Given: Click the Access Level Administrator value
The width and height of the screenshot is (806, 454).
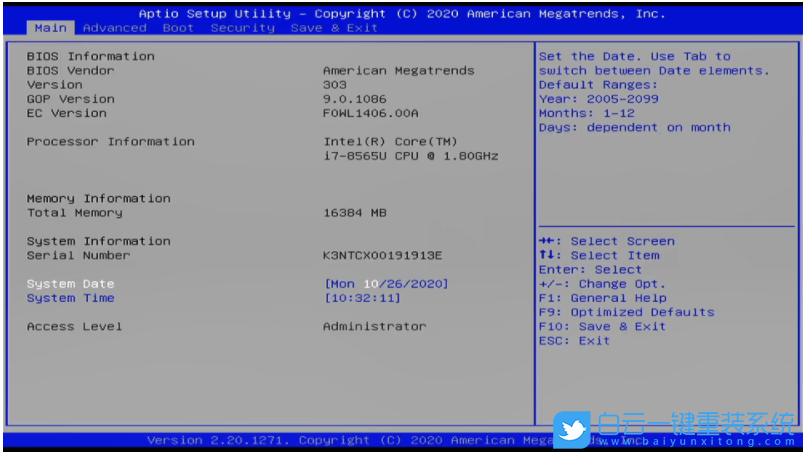Looking at the screenshot, I should point(374,326).
